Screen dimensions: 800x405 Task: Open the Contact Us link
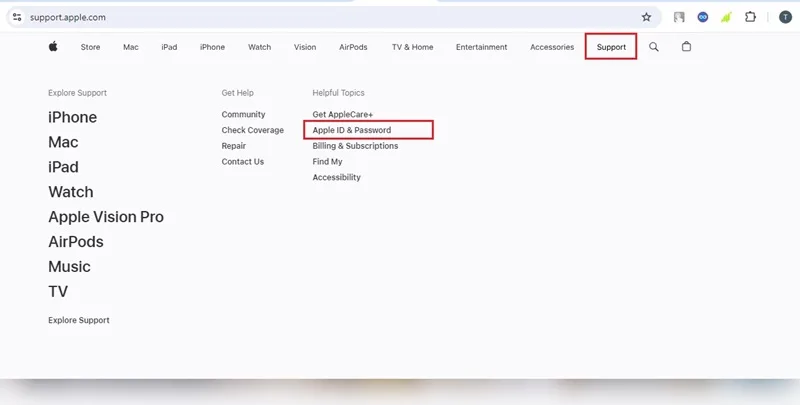[243, 162]
